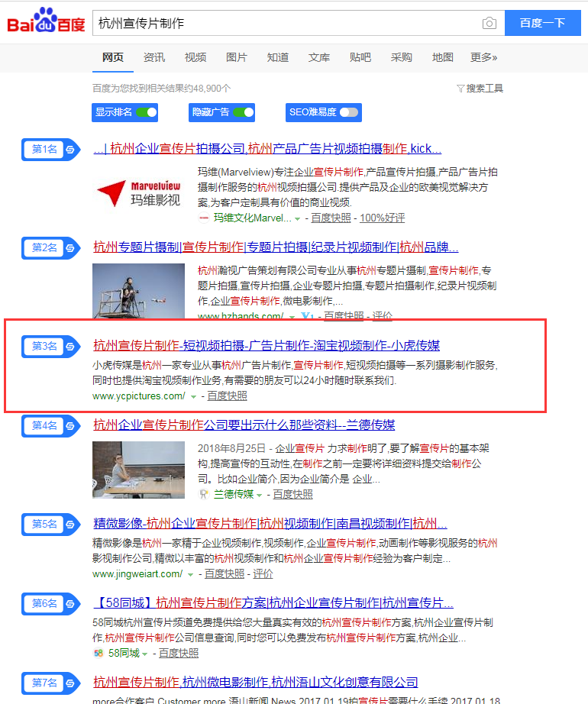Click the www.jingweiart.com/ URL
The image size is (588, 704).
pos(137,573)
